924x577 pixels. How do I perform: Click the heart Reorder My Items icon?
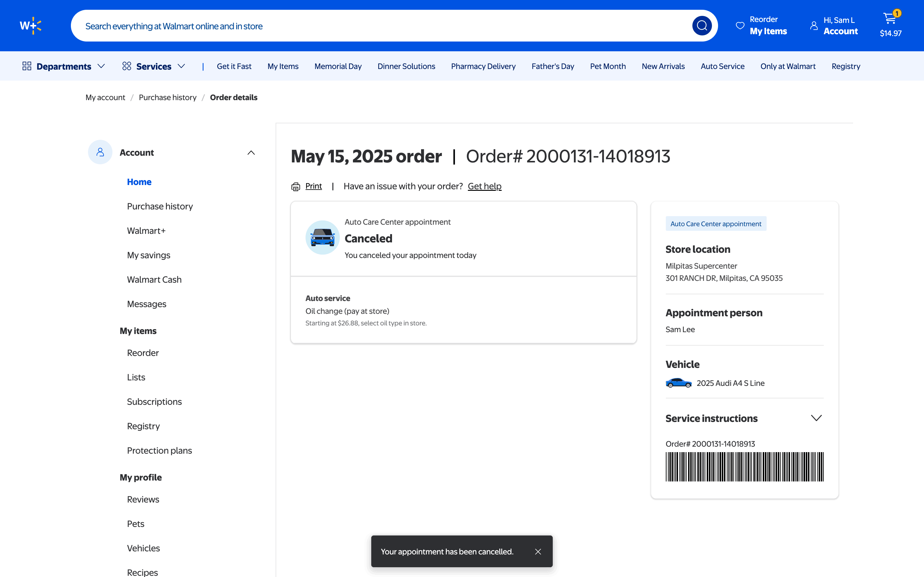click(740, 26)
